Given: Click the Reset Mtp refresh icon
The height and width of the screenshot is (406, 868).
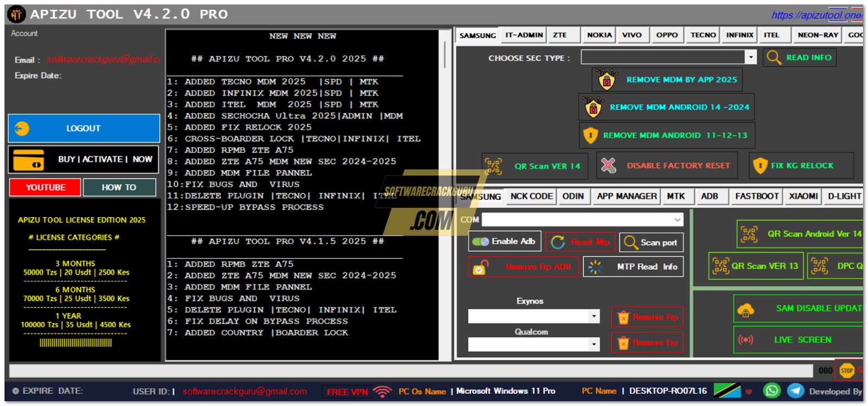Looking at the screenshot, I should (x=558, y=242).
